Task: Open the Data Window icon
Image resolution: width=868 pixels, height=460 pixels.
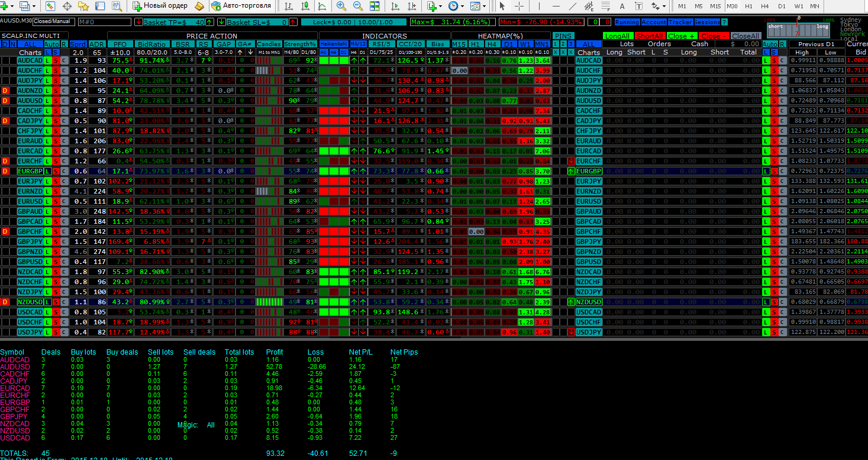Action: click(67, 6)
